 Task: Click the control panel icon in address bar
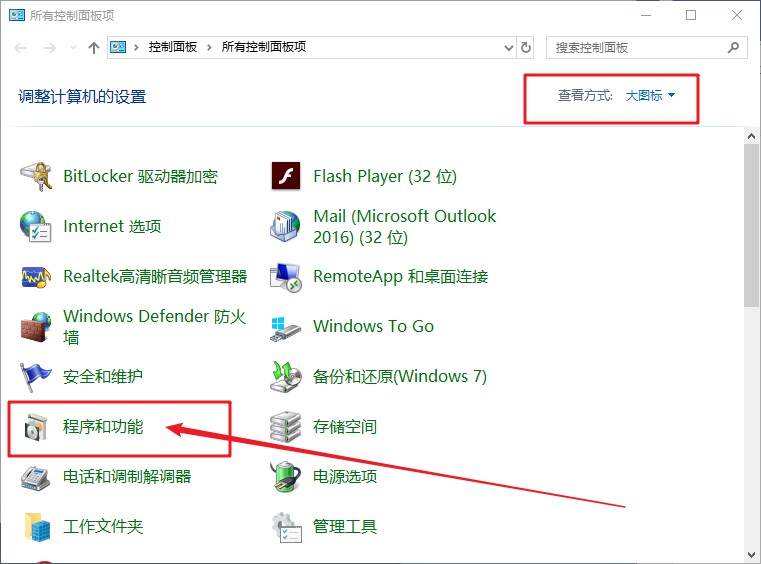pyautogui.click(x=118, y=47)
